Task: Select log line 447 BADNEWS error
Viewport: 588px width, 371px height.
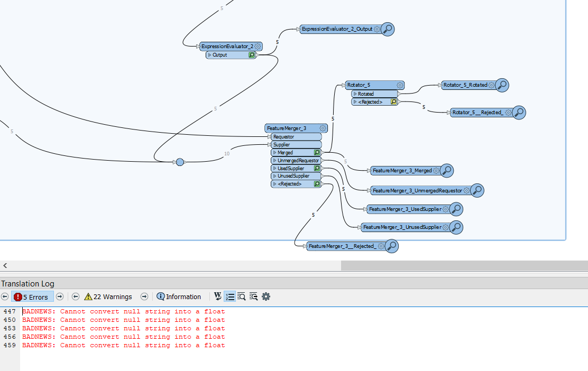Action: coord(123,311)
